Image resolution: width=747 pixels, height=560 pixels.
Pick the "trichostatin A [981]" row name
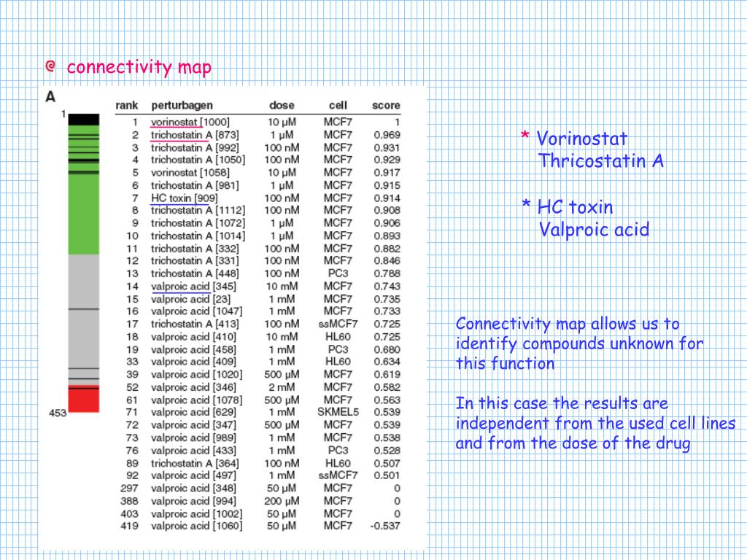pyautogui.click(x=195, y=185)
